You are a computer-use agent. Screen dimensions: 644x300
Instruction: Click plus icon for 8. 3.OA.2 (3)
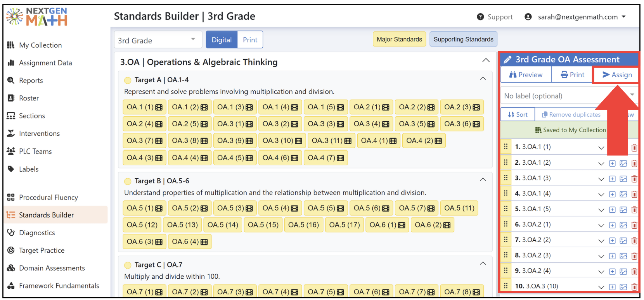612,256
